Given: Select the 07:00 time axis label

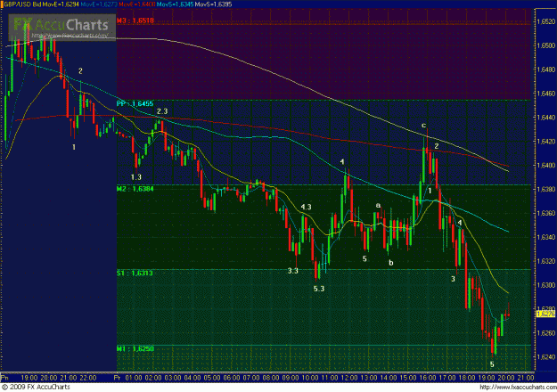Looking at the screenshot, I should tap(251, 378).
